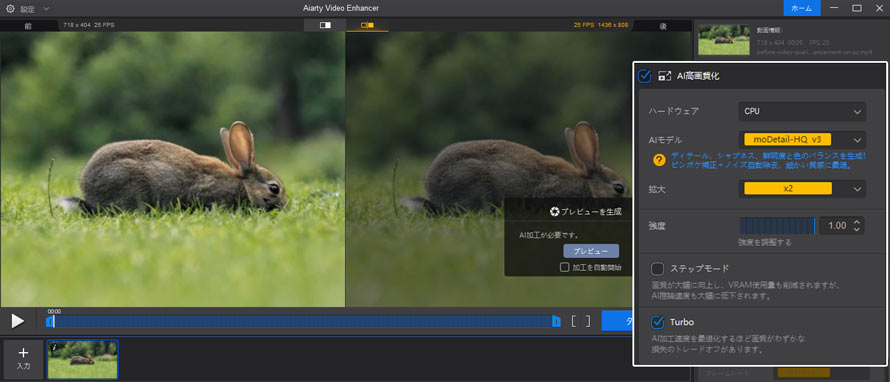Select the 前 (before) tab

[29, 26]
